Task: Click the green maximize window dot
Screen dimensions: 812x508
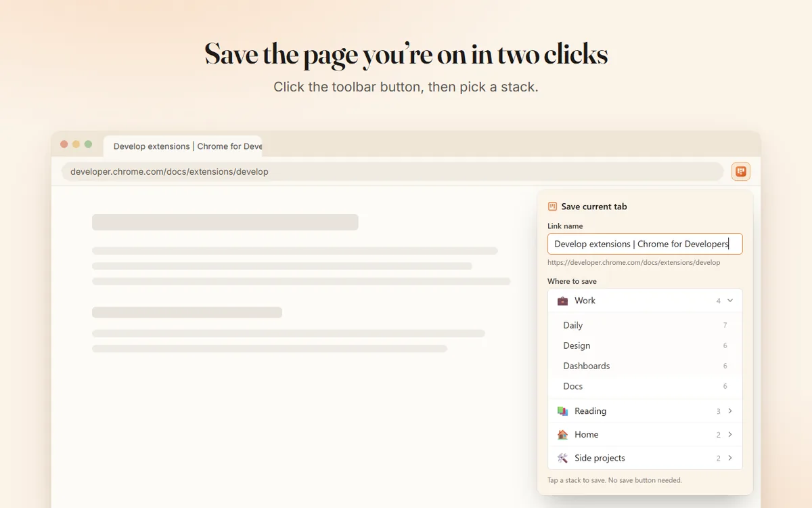Action: tap(88, 144)
